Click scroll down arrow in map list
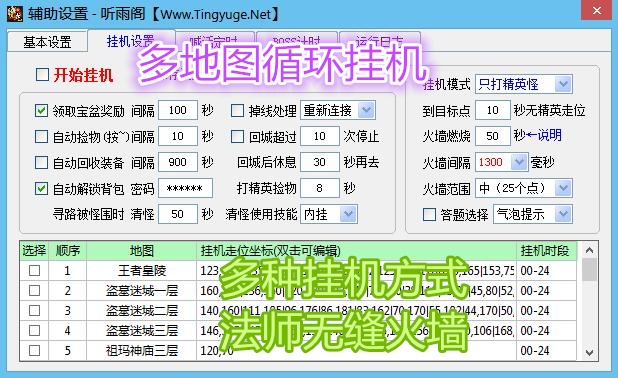The height and width of the screenshot is (378, 618). point(589,352)
